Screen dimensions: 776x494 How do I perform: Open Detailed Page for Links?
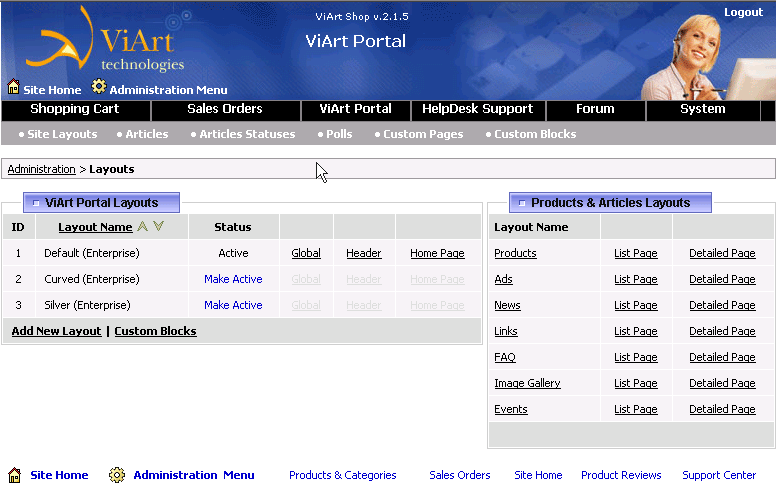pos(723,331)
